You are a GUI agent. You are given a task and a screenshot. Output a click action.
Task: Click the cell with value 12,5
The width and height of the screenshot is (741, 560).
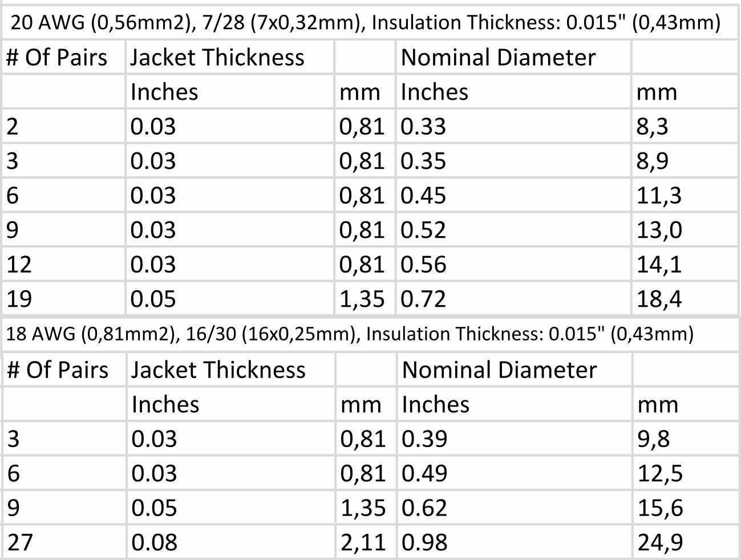(x=686, y=473)
